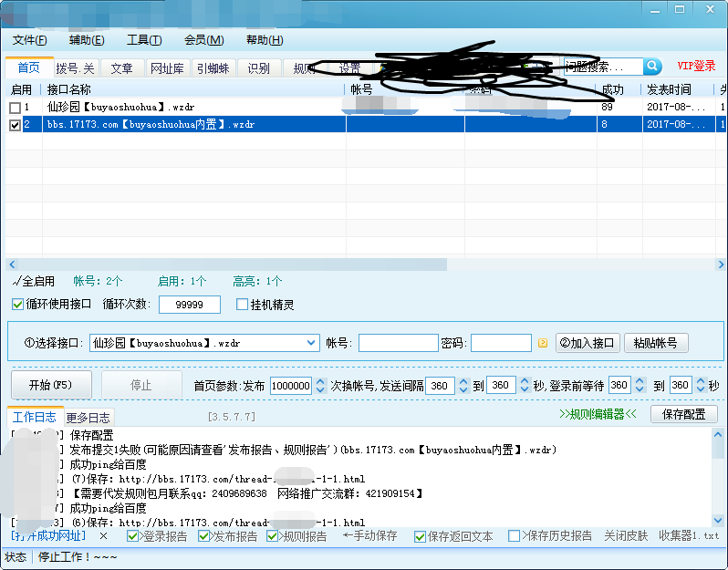
Task: Click the 手动保存 option
Action: point(370,536)
